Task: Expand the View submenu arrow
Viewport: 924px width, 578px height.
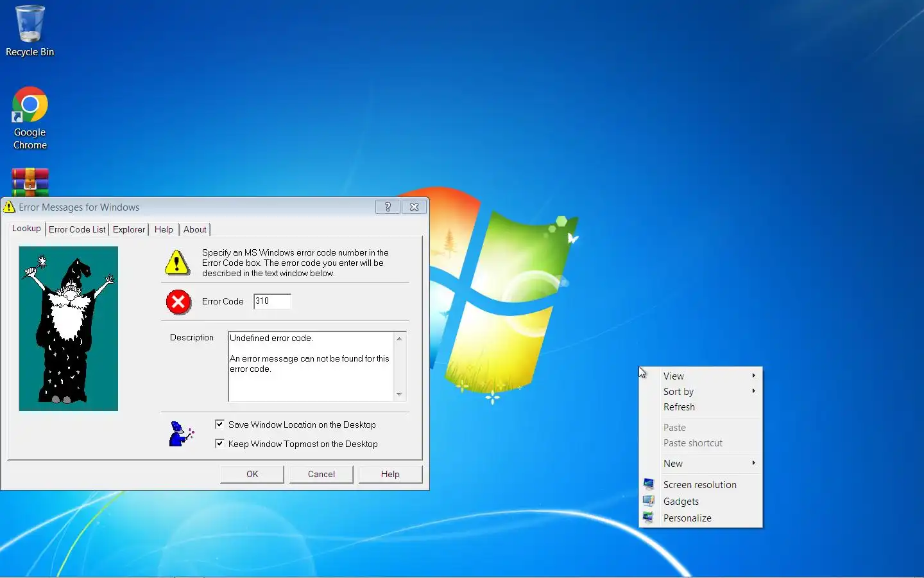Action: point(754,376)
